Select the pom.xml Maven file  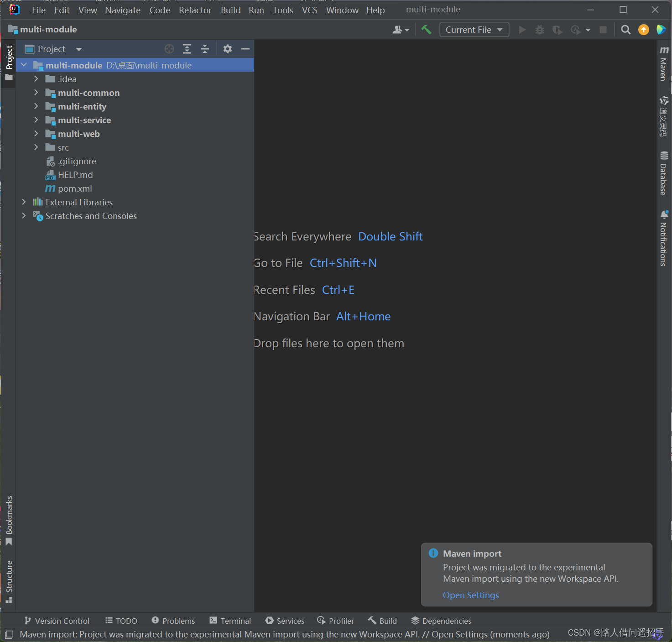pyautogui.click(x=68, y=188)
